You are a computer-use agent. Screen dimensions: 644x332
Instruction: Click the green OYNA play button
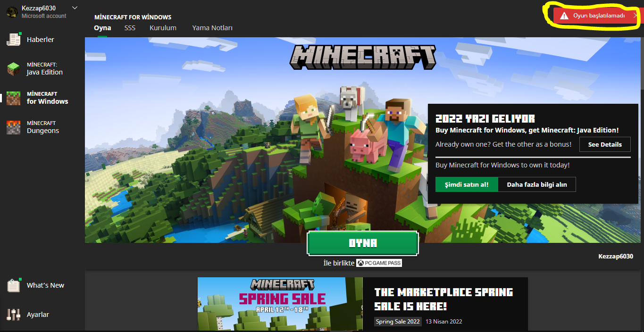click(363, 243)
